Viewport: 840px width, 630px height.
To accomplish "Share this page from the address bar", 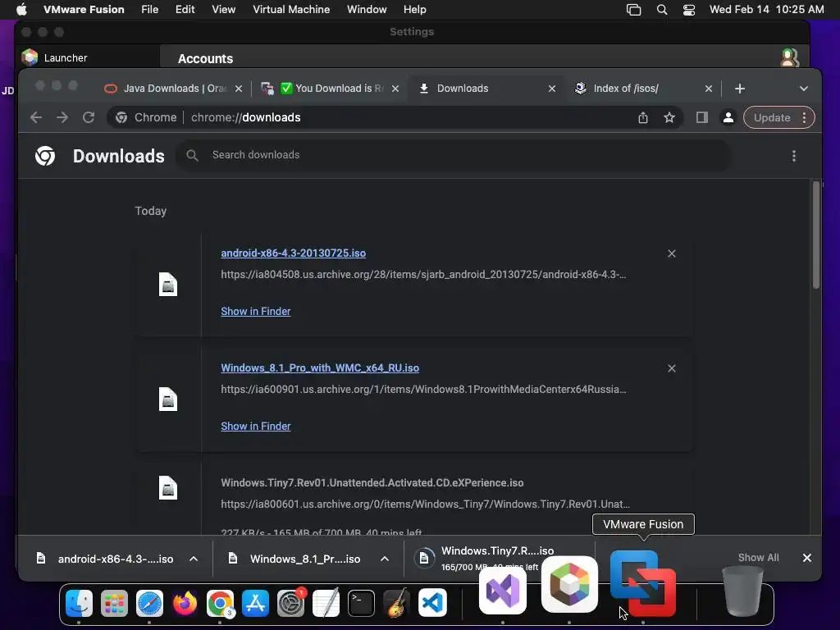I will pyautogui.click(x=643, y=117).
